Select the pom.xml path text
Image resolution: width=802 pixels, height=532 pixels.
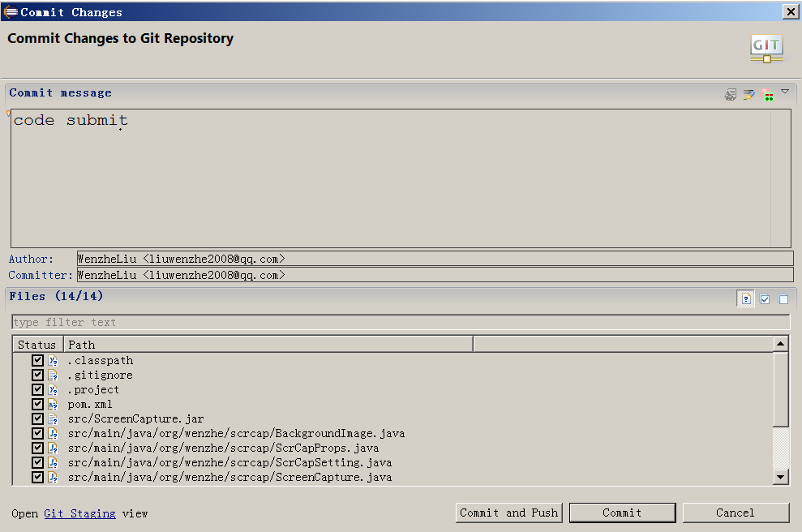[90, 404]
